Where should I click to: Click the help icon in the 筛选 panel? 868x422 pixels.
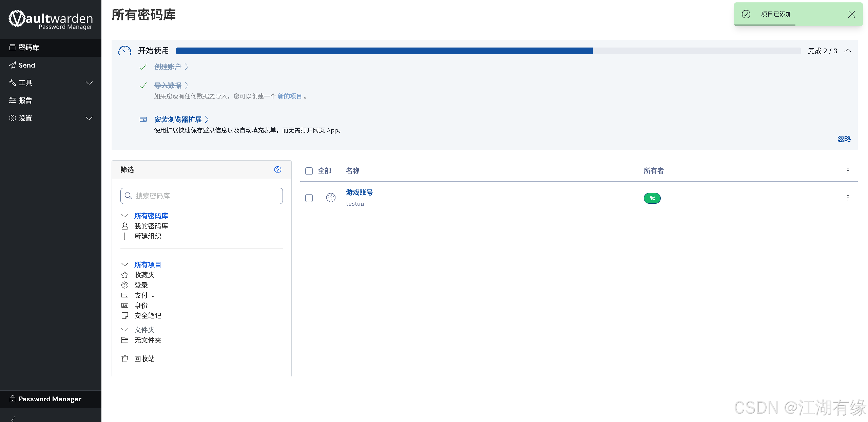277,169
